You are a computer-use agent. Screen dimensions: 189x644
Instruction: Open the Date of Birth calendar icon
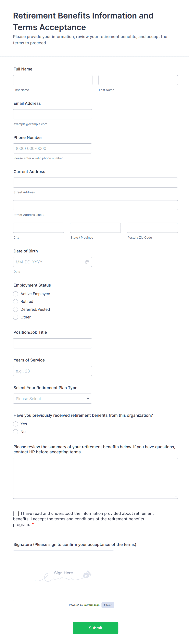87,262
